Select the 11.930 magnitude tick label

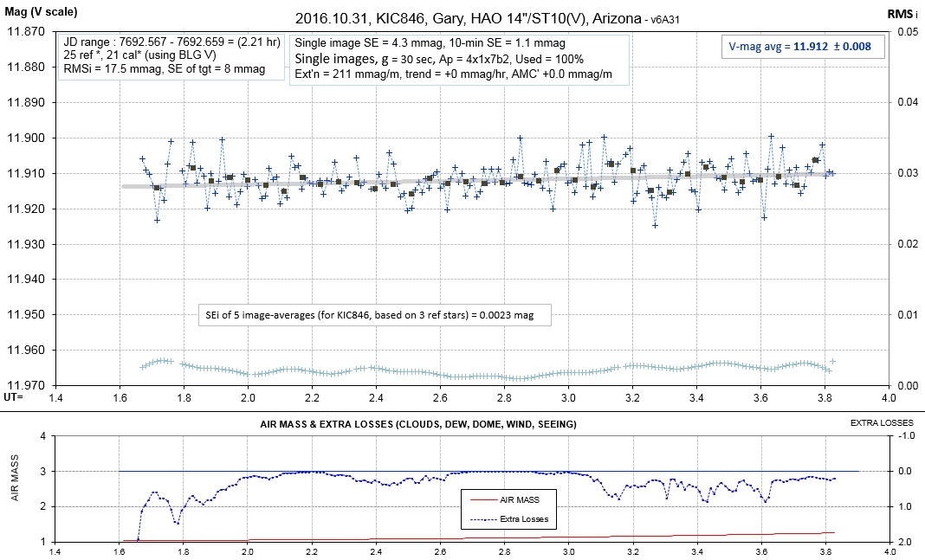pyautogui.click(x=25, y=244)
